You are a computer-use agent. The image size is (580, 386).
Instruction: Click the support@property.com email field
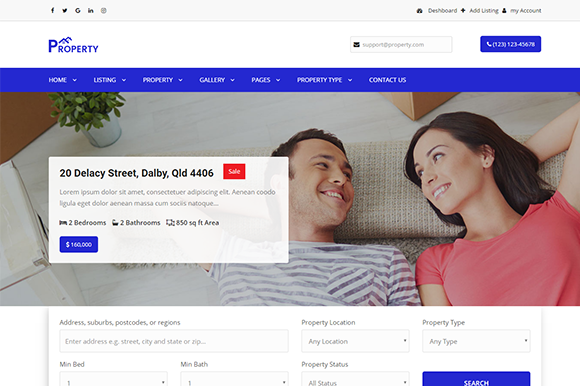tap(401, 44)
